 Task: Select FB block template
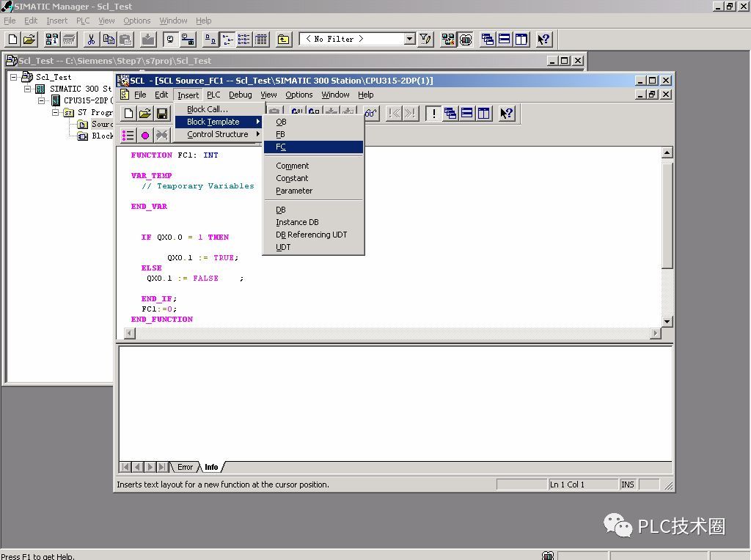coord(313,134)
